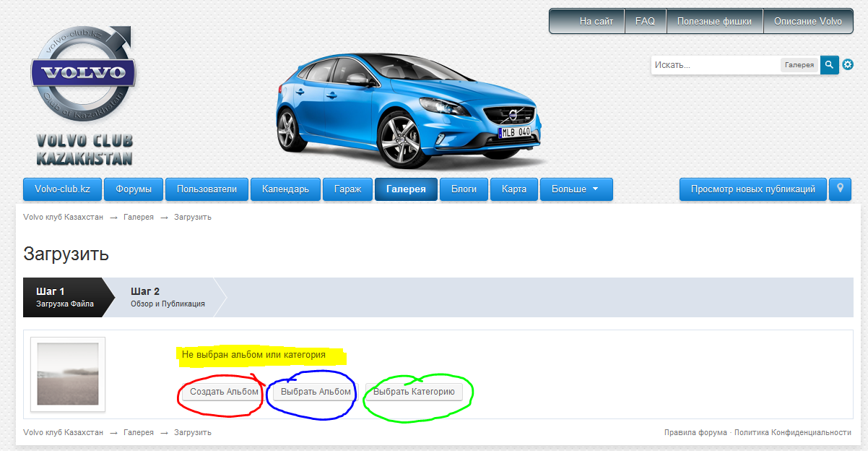868x451 pixels.
Task: Open Политика Конфиденциальности footer link
Action: pos(792,432)
